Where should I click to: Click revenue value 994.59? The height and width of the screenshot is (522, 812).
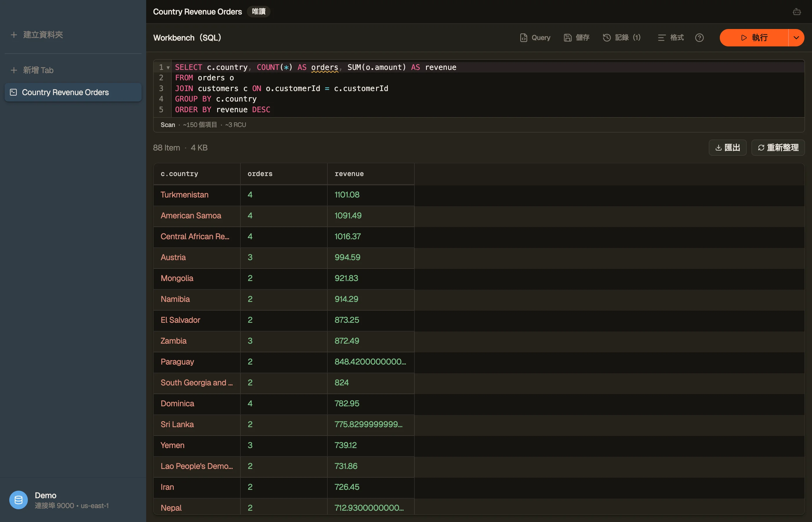pyautogui.click(x=371, y=258)
